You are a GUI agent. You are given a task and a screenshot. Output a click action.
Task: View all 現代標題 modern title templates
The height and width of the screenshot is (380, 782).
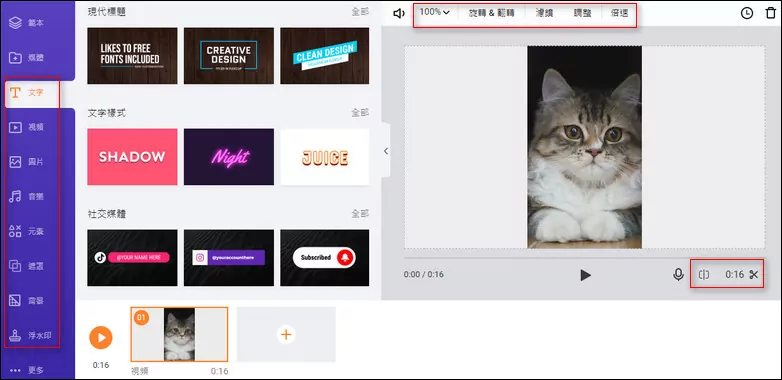point(360,12)
